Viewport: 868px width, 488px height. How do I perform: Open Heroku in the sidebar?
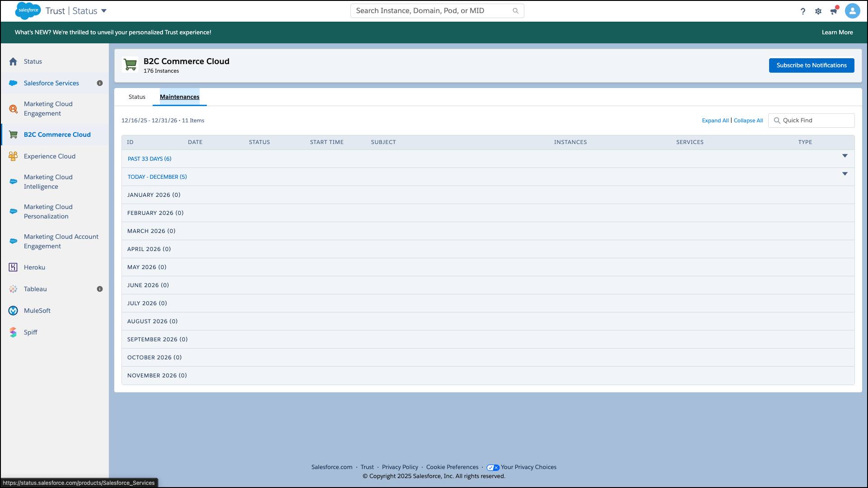tap(34, 267)
